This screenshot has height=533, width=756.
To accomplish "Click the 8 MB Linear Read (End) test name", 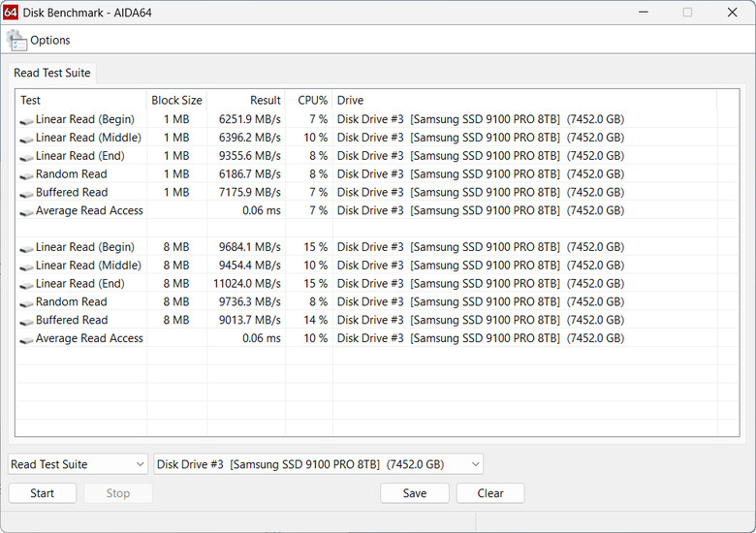I will coord(80,283).
